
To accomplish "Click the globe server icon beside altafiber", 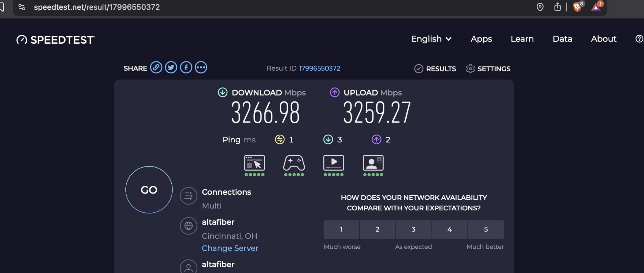I will (188, 226).
